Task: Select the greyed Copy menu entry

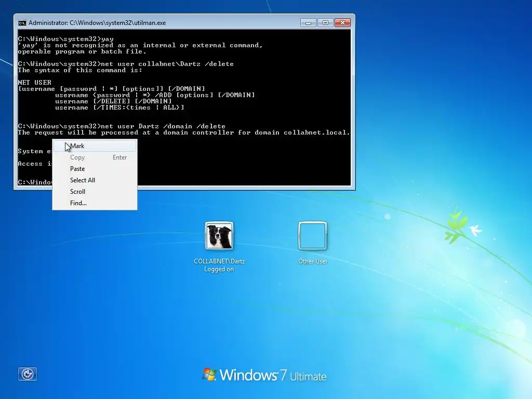Action: [x=95, y=157]
